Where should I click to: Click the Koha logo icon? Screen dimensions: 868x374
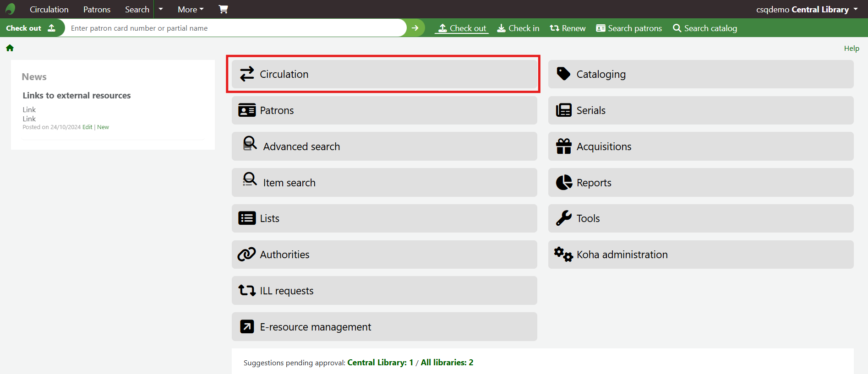[x=10, y=9]
